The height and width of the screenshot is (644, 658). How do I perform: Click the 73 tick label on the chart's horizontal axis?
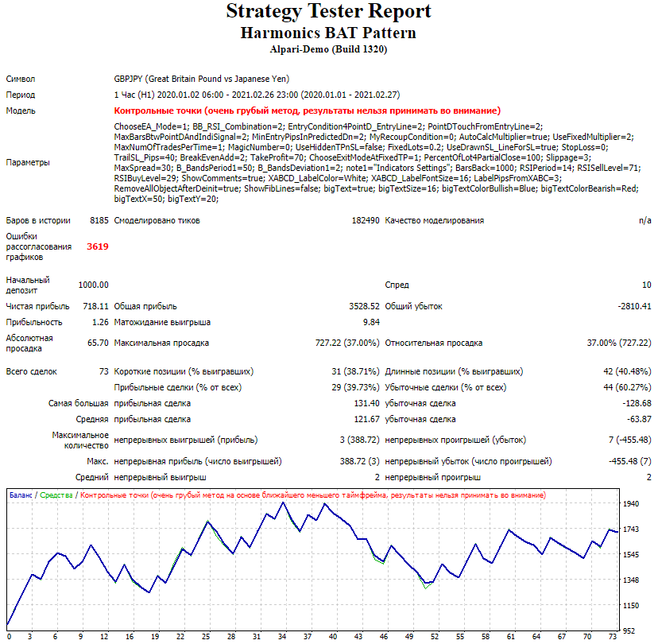(611, 637)
